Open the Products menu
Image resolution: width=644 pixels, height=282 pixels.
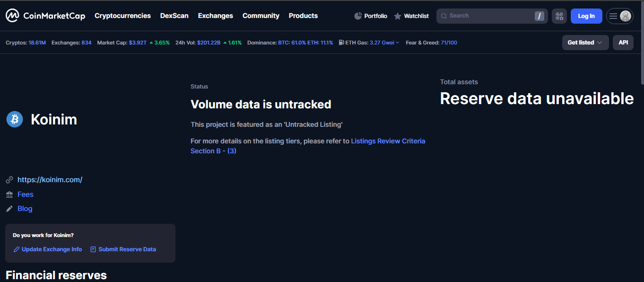(x=303, y=16)
